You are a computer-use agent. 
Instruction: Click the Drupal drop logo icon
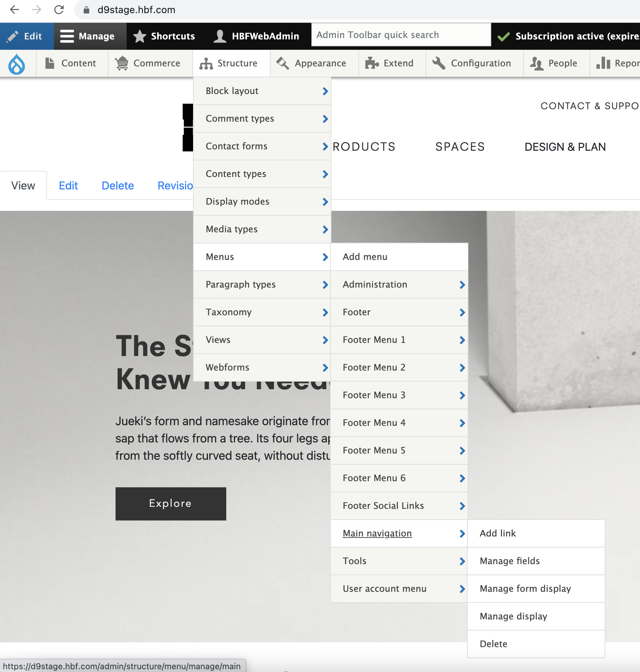click(17, 64)
